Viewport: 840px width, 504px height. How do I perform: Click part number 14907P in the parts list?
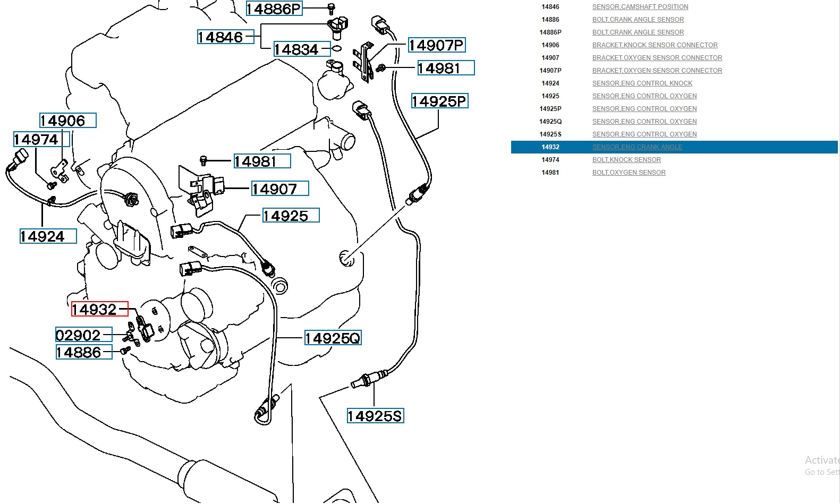pos(550,71)
